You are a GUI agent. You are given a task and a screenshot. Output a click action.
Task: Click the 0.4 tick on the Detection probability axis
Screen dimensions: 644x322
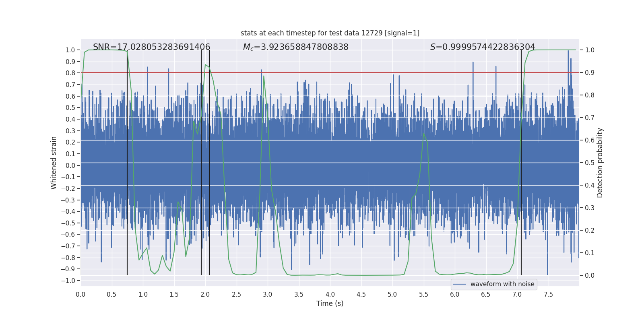pos(590,186)
